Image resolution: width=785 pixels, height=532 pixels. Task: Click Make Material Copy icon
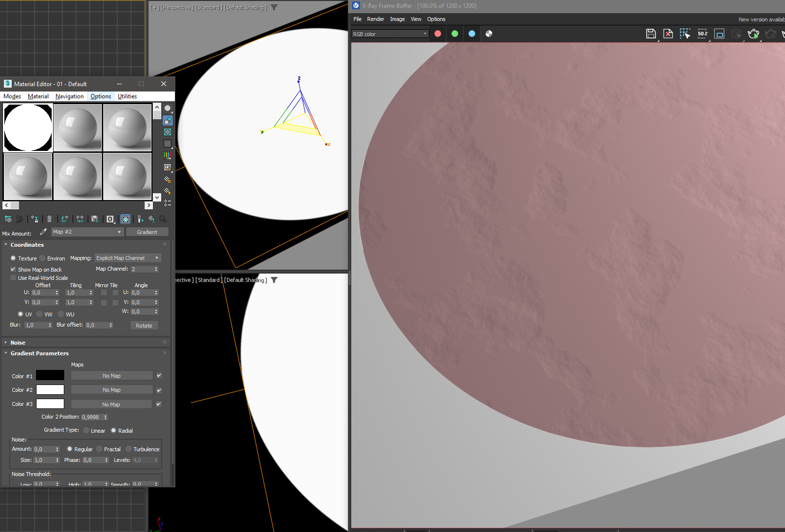(64, 219)
